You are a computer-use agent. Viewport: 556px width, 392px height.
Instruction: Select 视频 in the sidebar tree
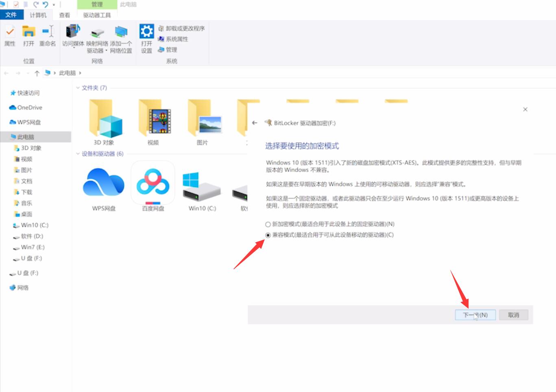[x=23, y=159]
